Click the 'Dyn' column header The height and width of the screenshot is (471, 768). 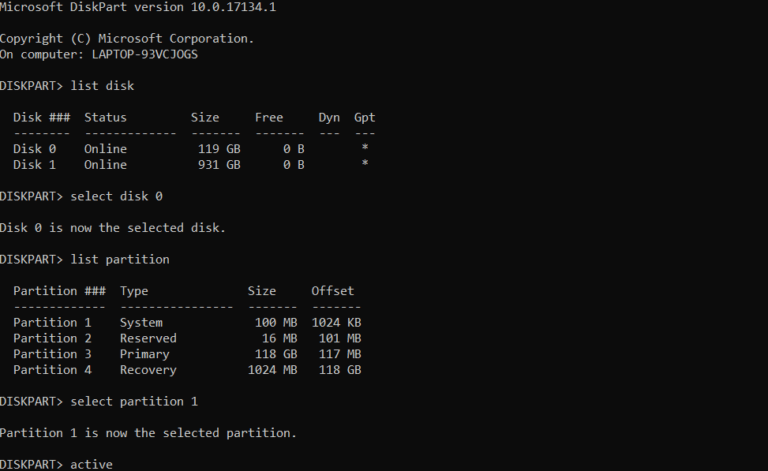click(x=329, y=118)
